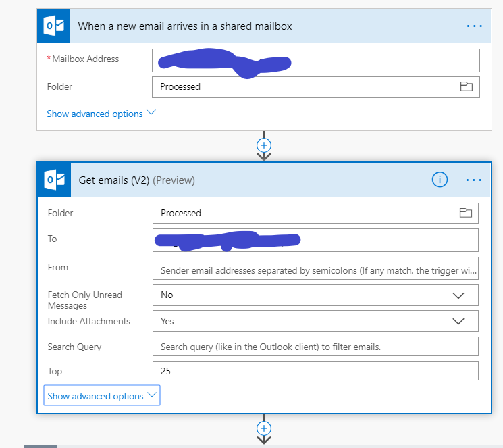Show advanced options for shared mailbox trigger
The image size is (503, 448).
[x=101, y=114]
